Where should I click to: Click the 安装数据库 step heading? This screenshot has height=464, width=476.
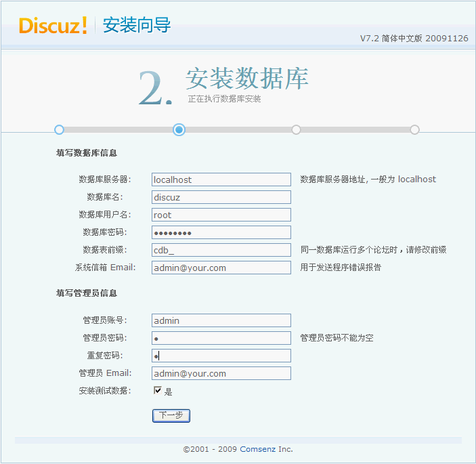[247, 79]
